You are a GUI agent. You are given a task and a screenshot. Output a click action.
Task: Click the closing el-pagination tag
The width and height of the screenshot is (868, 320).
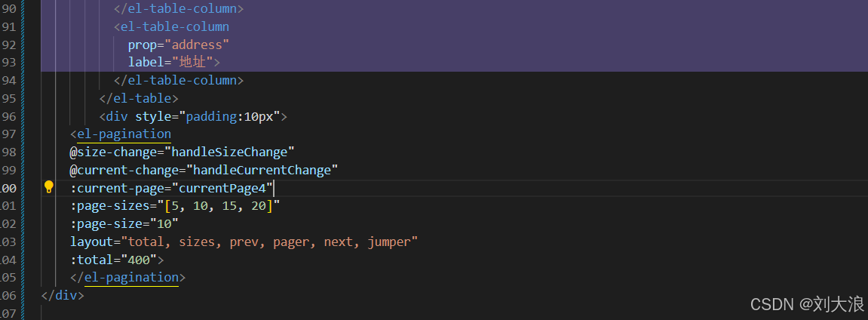[128, 278]
